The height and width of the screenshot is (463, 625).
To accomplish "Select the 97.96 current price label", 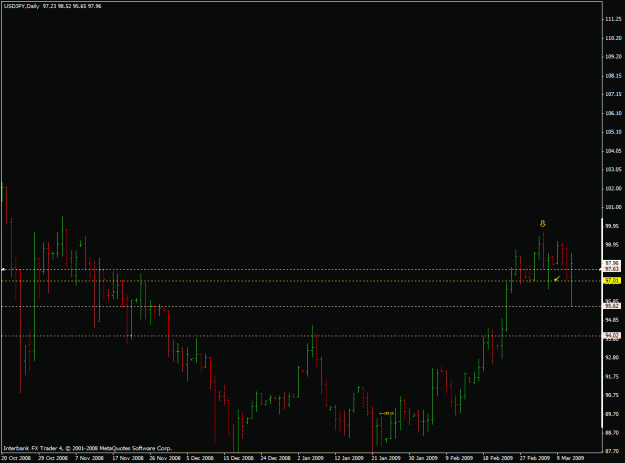I will tap(612, 263).
